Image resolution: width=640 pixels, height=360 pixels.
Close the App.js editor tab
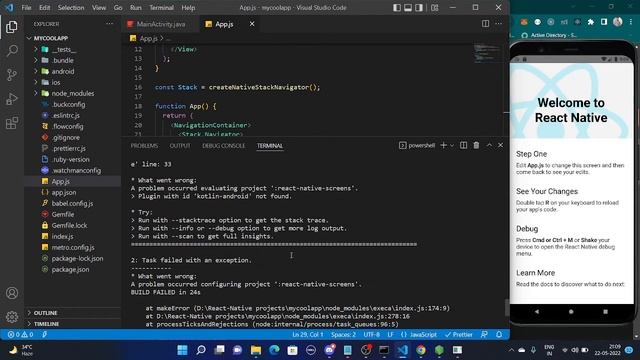click(x=252, y=24)
